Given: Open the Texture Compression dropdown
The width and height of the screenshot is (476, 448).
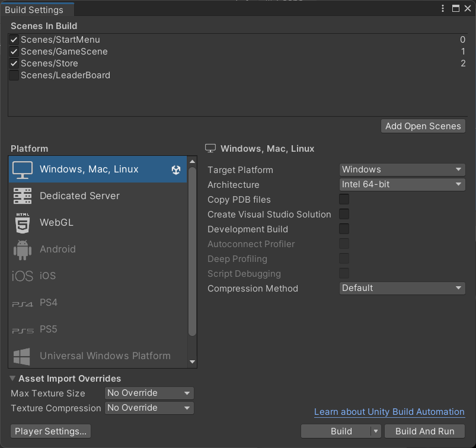Looking at the screenshot, I should click(149, 408).
